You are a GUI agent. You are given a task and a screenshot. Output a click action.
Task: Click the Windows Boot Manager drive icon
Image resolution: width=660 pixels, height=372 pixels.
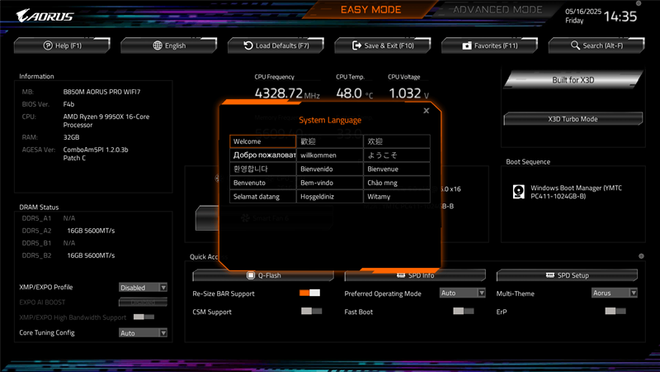tap(519, 192)
